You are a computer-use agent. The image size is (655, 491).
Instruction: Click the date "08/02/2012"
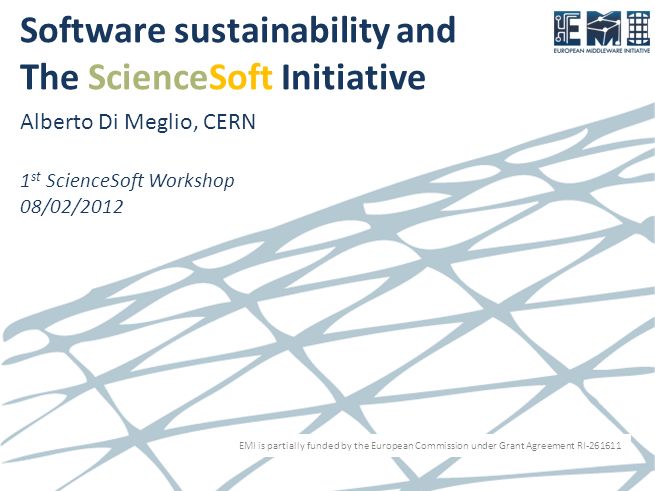point(71,207)
